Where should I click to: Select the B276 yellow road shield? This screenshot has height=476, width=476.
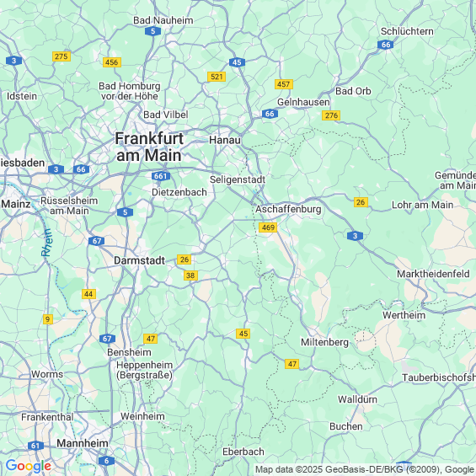coord(331,115)
